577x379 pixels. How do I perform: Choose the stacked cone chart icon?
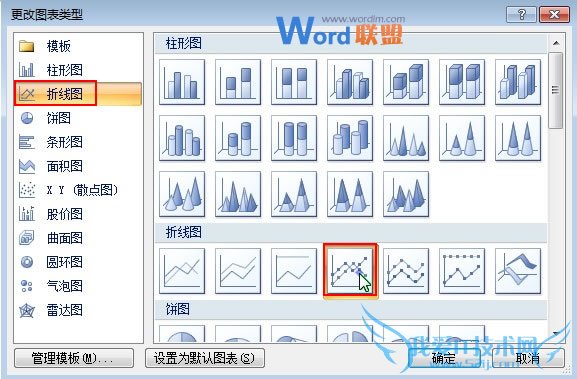click(462, 138)
